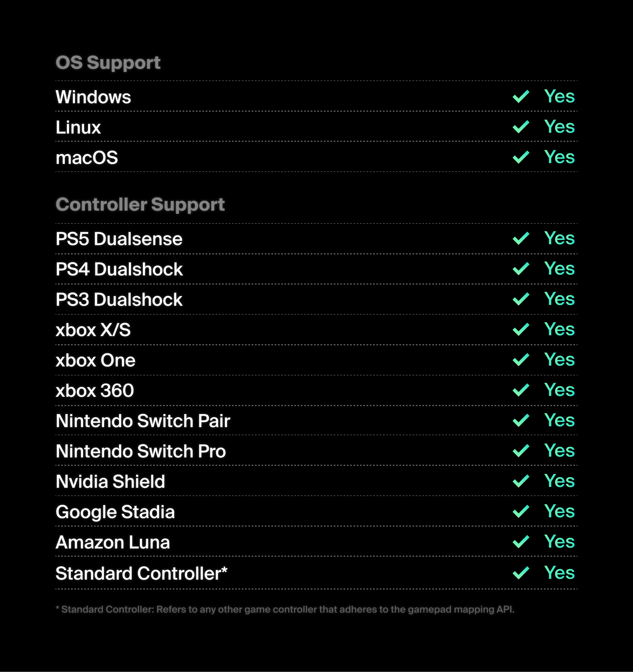Select the Controller Support section heading
633x672 pixels.
[x=140, y=205]
